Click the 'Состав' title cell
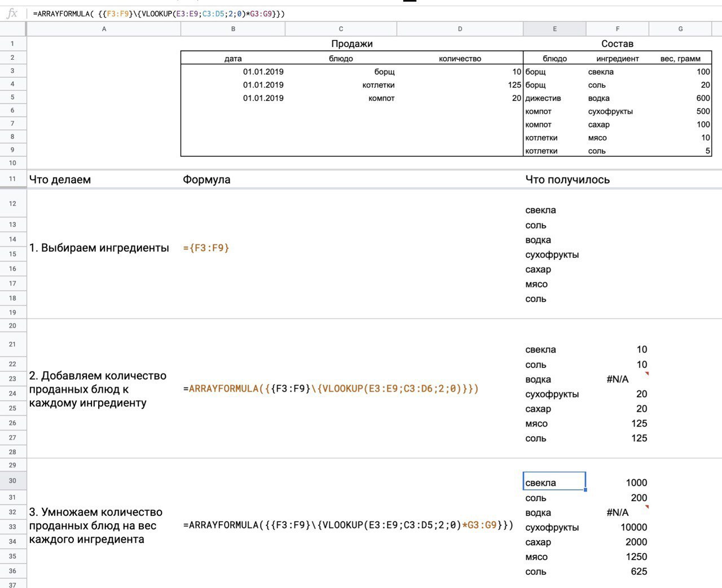Screen dimensions: 722x588 point(617,44)
